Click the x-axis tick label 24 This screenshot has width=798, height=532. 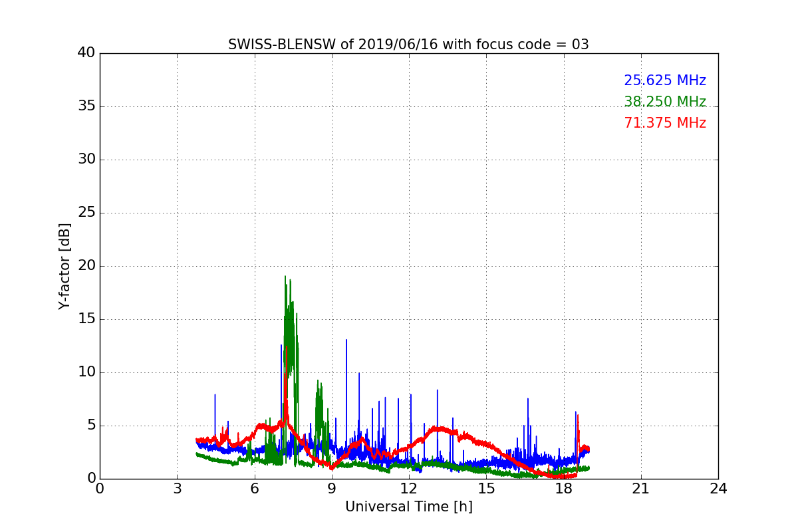click(x=718, y=489)
